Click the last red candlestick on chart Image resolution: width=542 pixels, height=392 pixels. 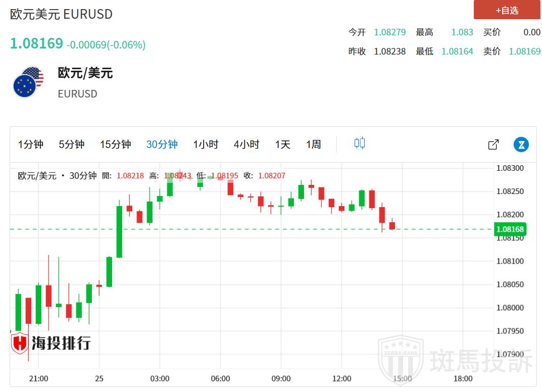pos(392,225)
